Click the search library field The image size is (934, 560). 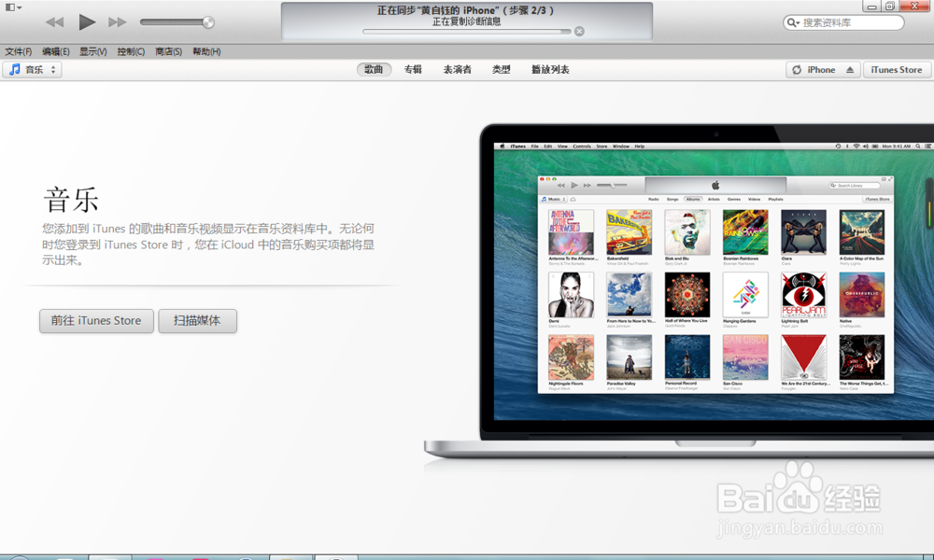tap(843, 22)
